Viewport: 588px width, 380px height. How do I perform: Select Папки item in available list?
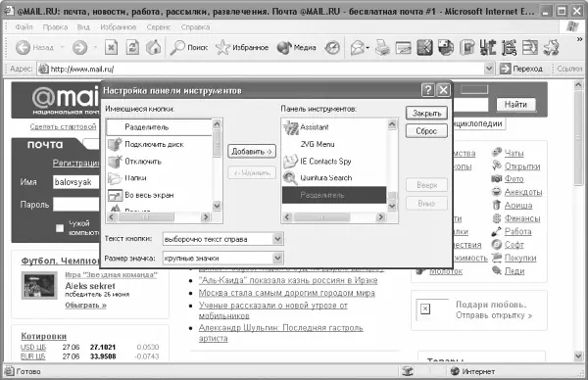pos(160,178)
